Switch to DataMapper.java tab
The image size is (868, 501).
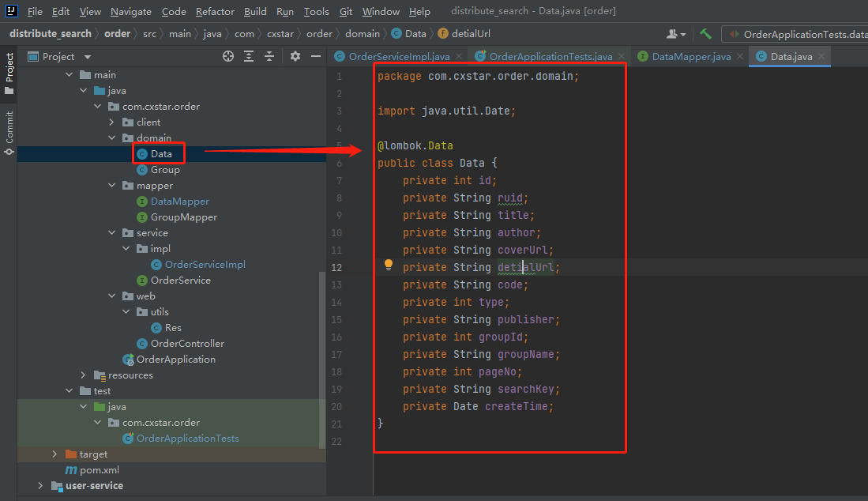[x=691, y=56]
